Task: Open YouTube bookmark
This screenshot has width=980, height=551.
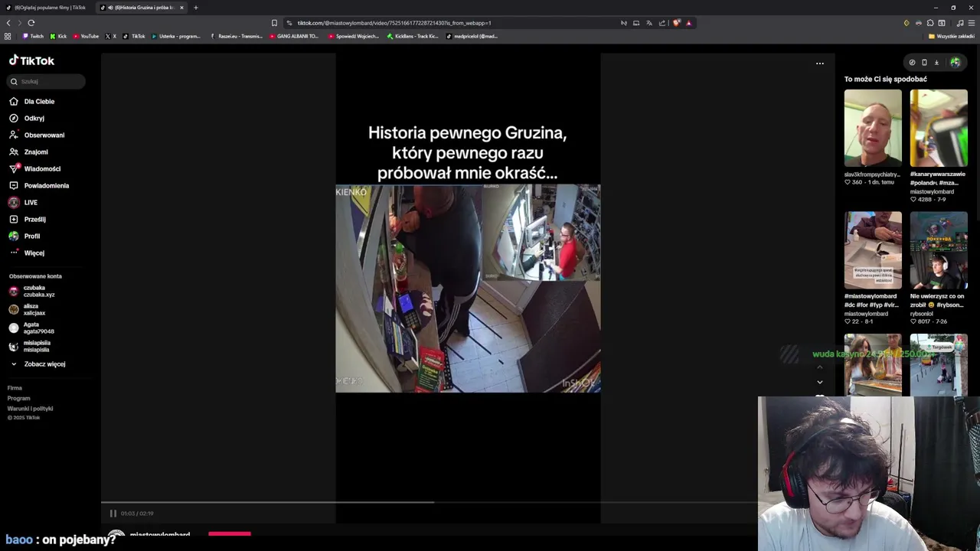Action: click(x=86, y=36)
